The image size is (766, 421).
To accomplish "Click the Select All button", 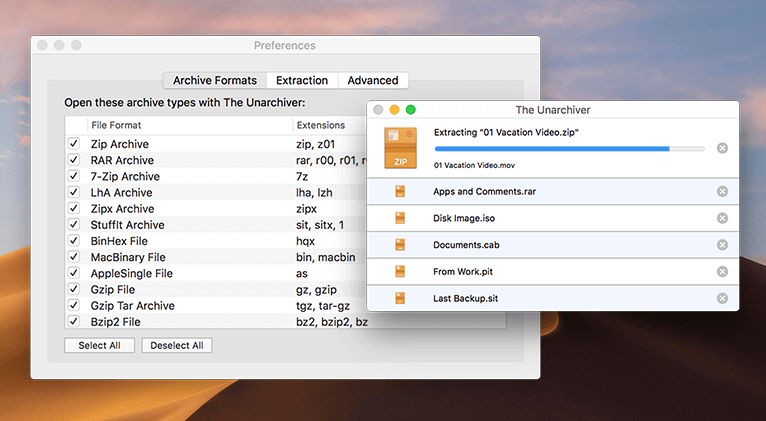I will pos(100,345).
